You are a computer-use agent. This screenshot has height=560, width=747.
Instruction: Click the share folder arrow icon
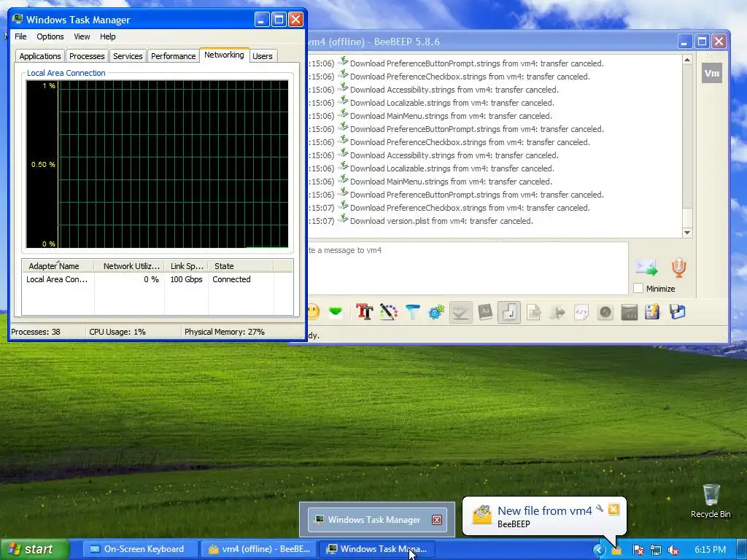[x=557, y=312]
